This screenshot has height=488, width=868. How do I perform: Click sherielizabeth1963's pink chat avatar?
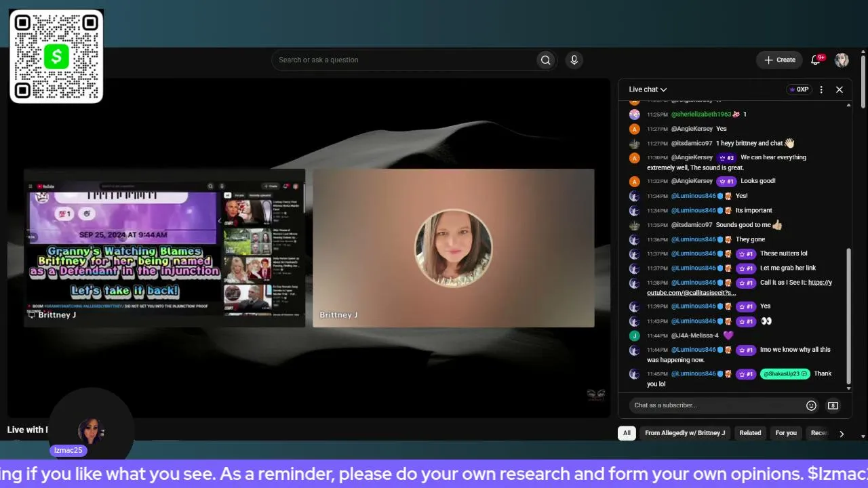tap(634, 115)
